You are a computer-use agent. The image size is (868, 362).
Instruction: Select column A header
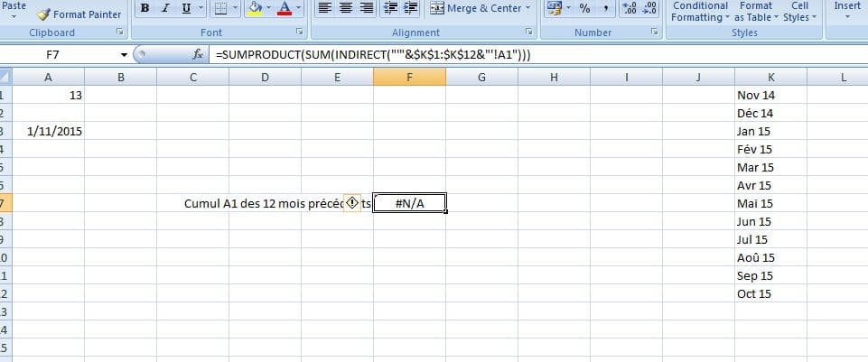[x=48, y=78]
